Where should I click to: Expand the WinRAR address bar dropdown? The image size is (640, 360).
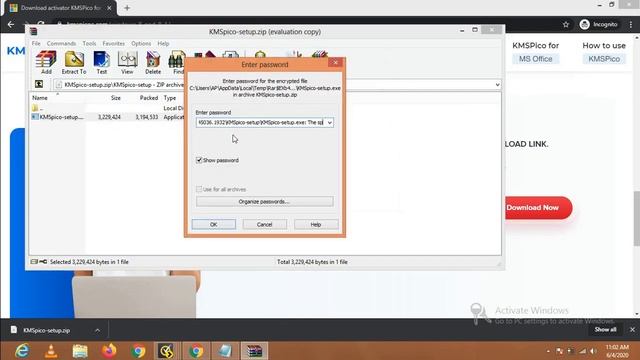pos(497,84)
